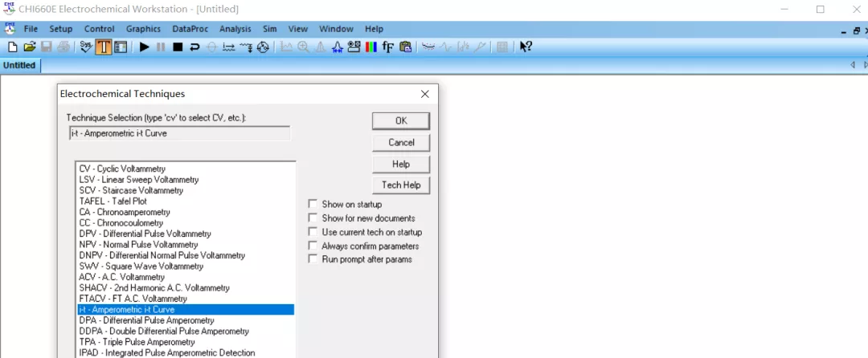Viewport: 868px width, 358px height.
Task: Click the Cell control icon
Action: tap(264, 47)
